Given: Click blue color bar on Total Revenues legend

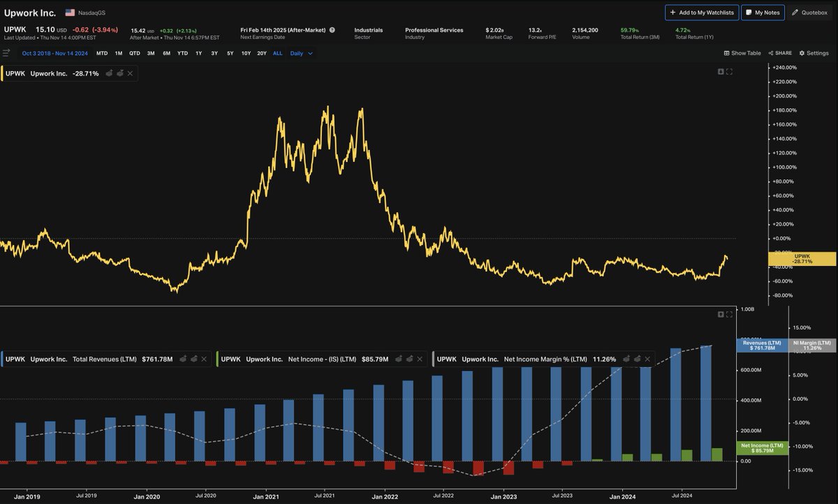Looking at the screenshot, I should (x=1, y=359).
